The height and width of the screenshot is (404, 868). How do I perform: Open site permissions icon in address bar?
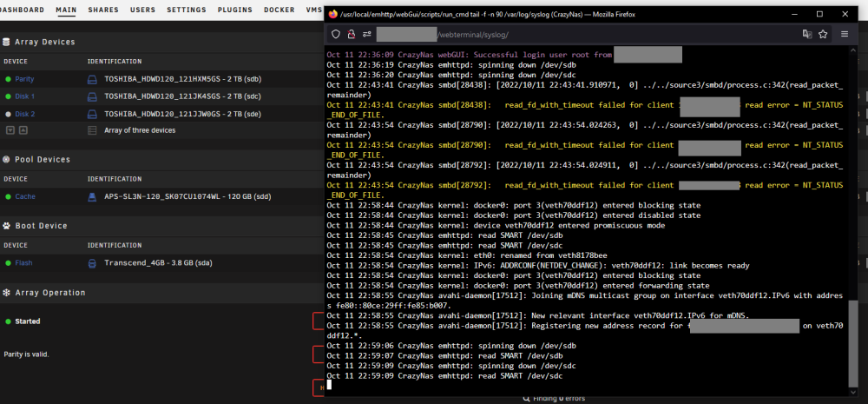click(x=366, y=35)
